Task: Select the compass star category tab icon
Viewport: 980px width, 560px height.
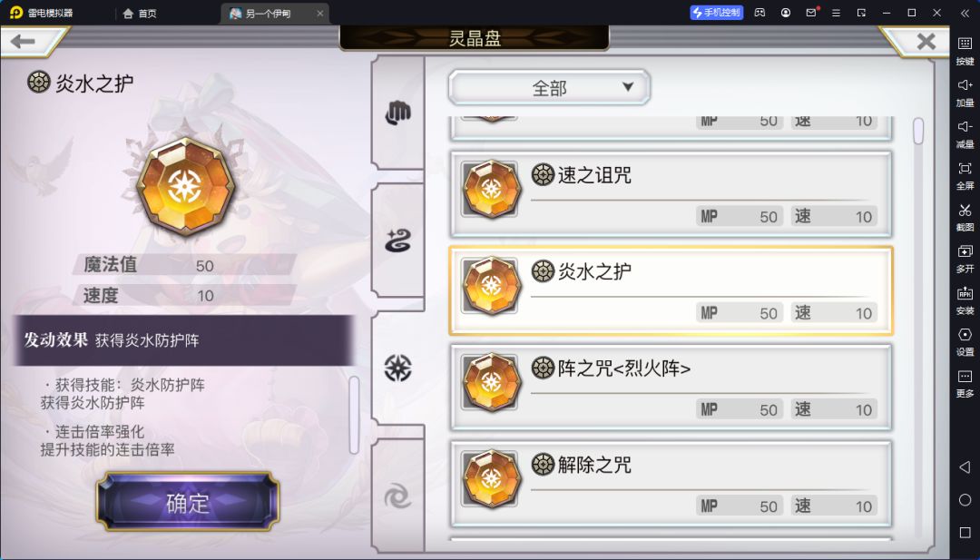Action: tap(397, 368)
